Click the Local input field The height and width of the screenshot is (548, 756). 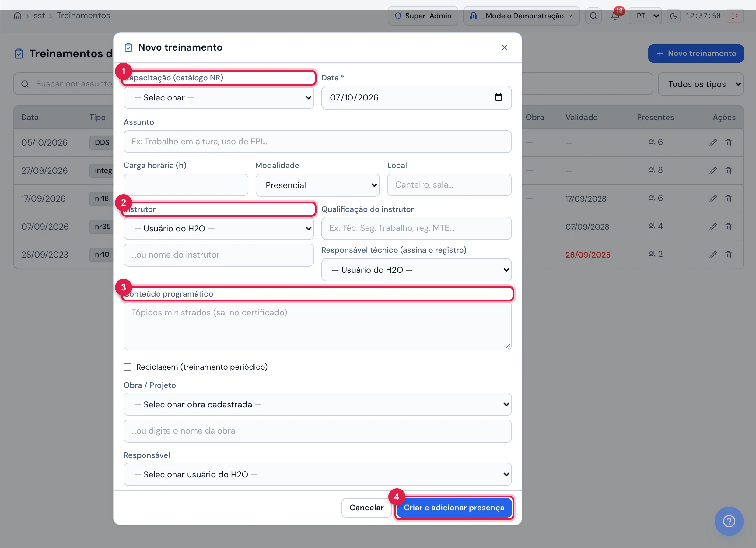pos(449,185)
